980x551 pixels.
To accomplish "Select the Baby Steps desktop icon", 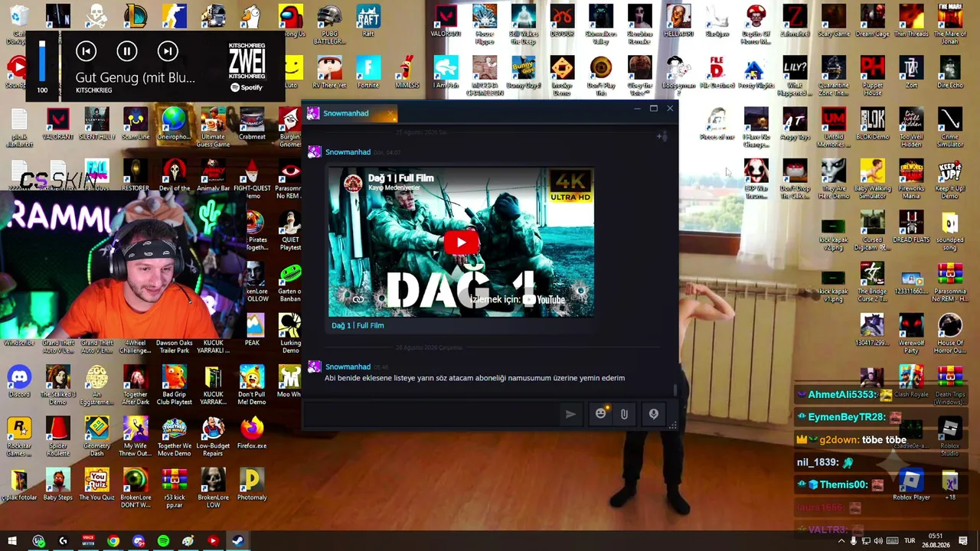I will 58,484.
